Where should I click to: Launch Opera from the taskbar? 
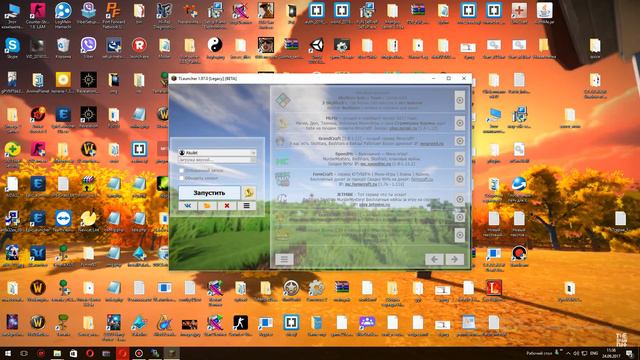[x=90, y=353]
